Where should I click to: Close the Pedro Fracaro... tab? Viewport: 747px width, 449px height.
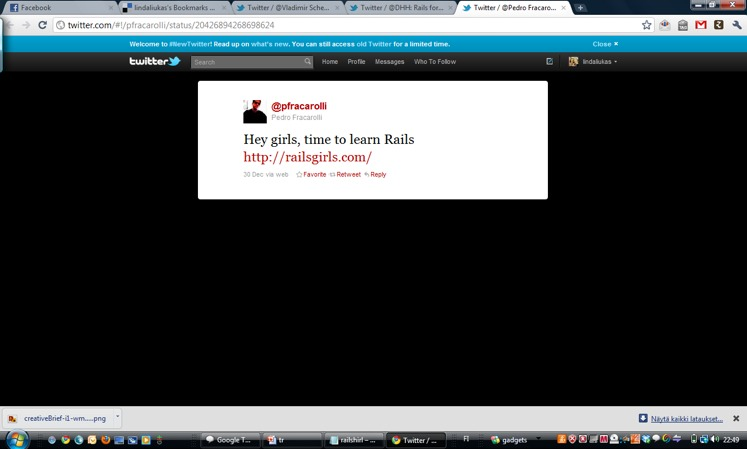pos(563,8)
